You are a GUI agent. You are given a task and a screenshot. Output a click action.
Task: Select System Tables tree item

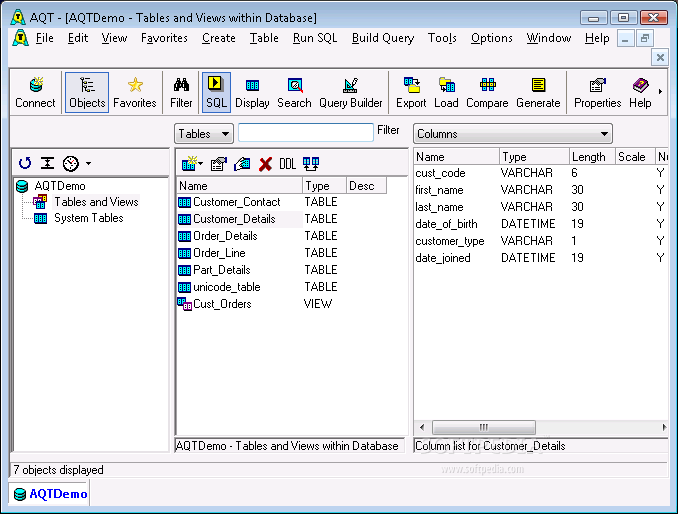pyautogui.click(x=89, y=218)
